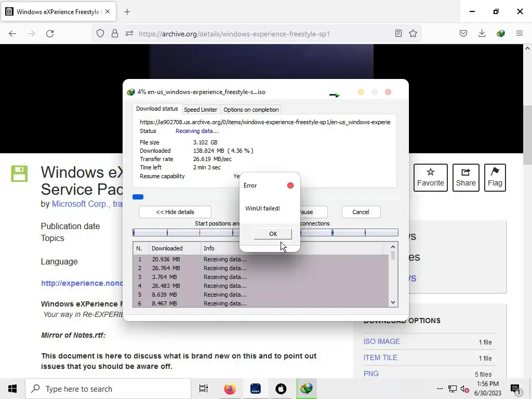Open the Firefox hamburger menu

pyautogui.click(x=519, y=33)
